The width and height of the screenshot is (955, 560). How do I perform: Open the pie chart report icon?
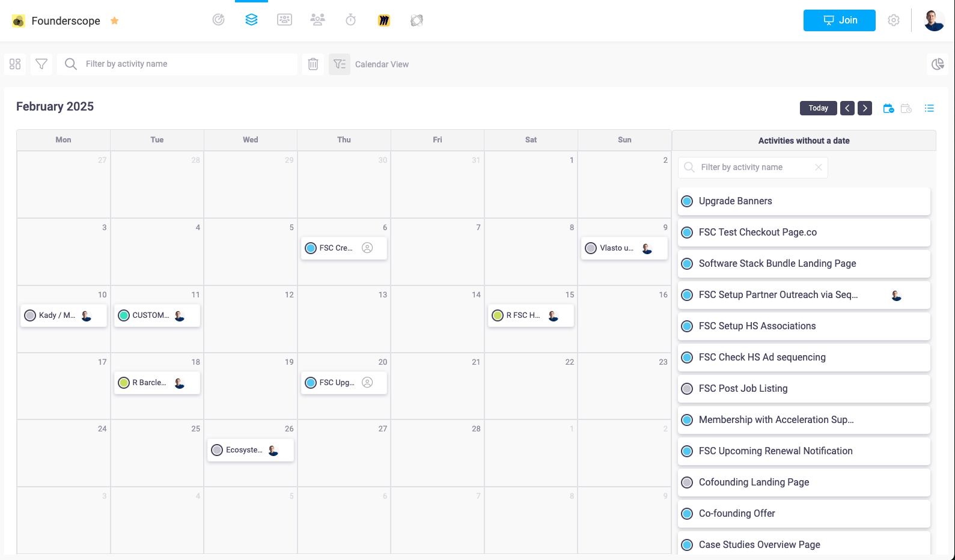click(937, 64)
